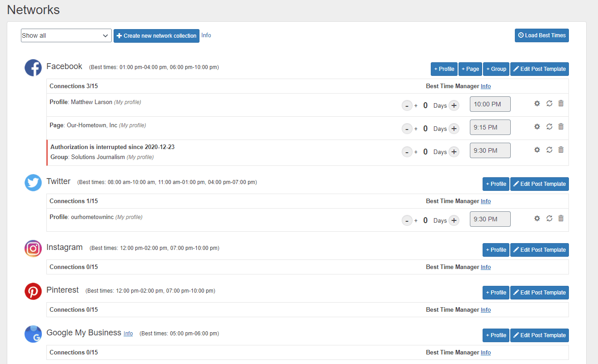This screenshot has width=598, height=364.
Task: Edit Post Template for Google My Business
Action: 539,335
